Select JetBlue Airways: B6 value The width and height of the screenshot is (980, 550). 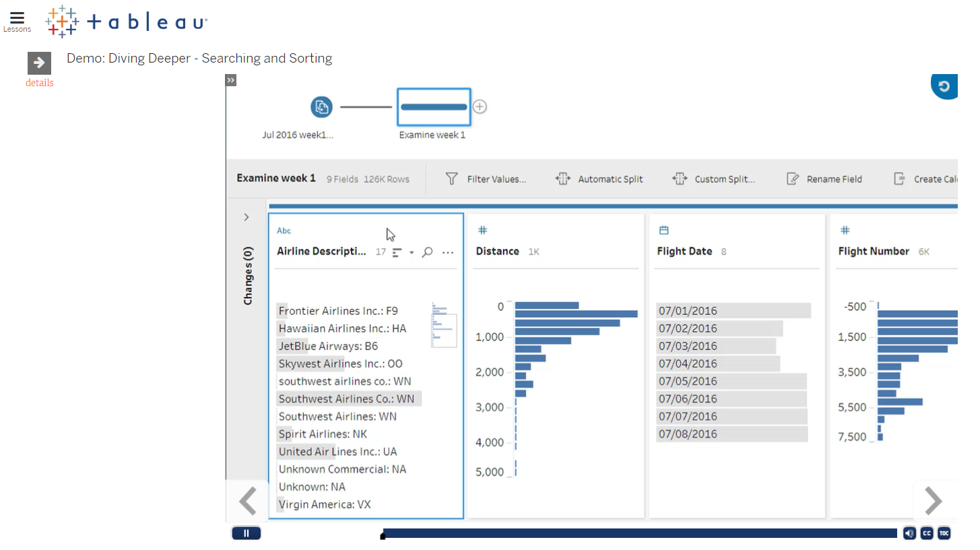coord(328,346)
